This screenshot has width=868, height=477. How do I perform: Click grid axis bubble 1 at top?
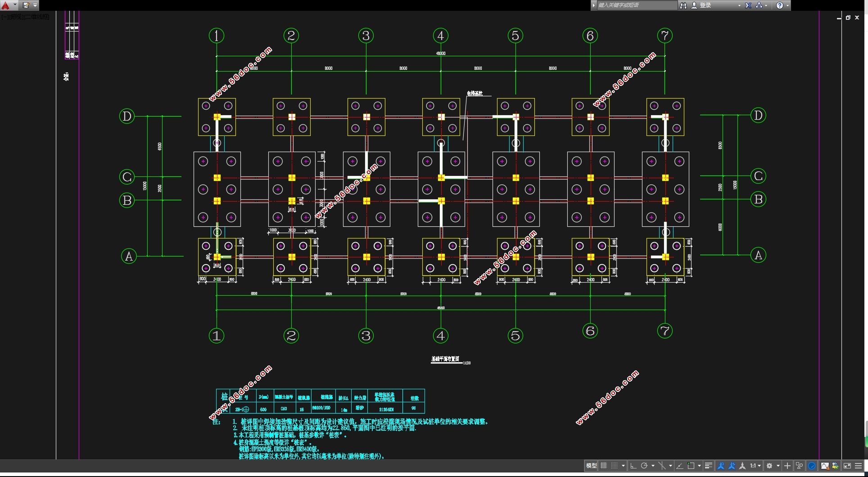pyautogui.click(x=217, y=36)
